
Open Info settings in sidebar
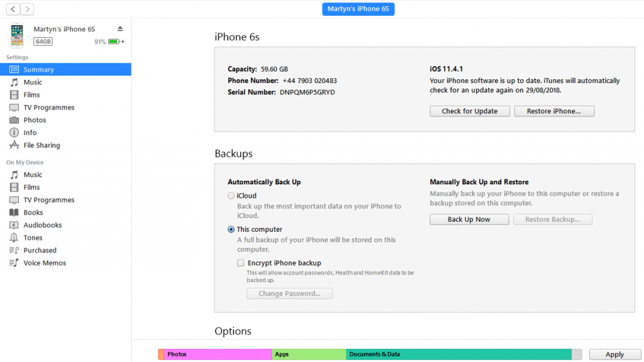(x=65, y=133)
